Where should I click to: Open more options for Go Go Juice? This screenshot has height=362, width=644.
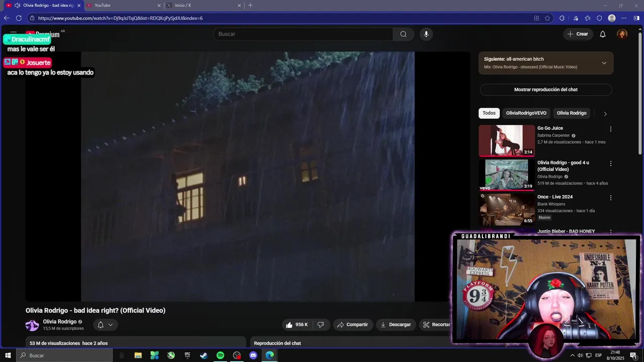611,129
